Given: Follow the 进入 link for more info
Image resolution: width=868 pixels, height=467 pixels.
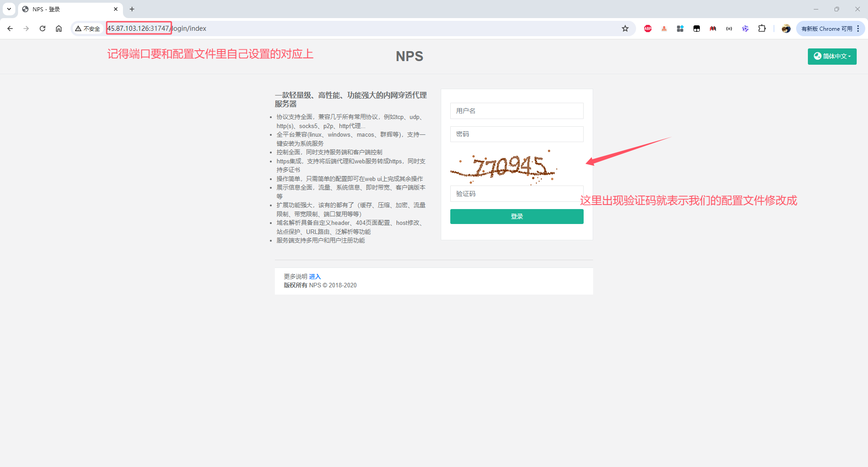Looking at the screenshot, I should pyautogui.click(x=315, y=276).
